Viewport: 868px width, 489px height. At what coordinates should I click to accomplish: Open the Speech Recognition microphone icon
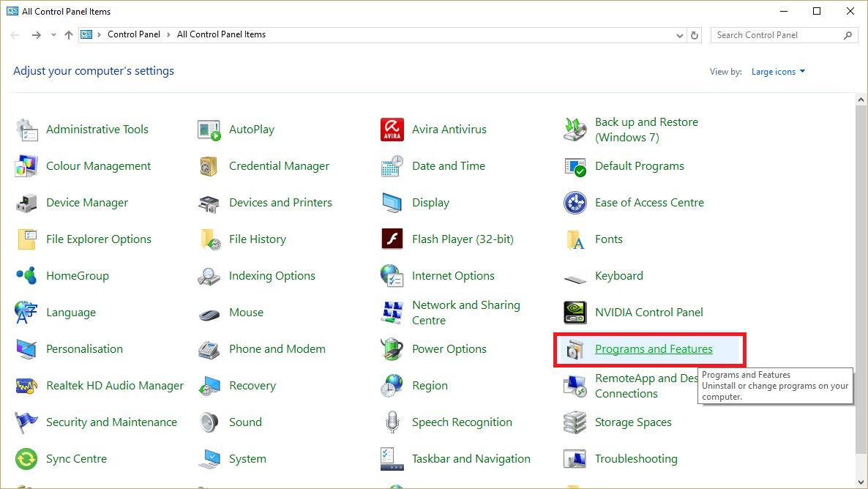click(392, 422)
